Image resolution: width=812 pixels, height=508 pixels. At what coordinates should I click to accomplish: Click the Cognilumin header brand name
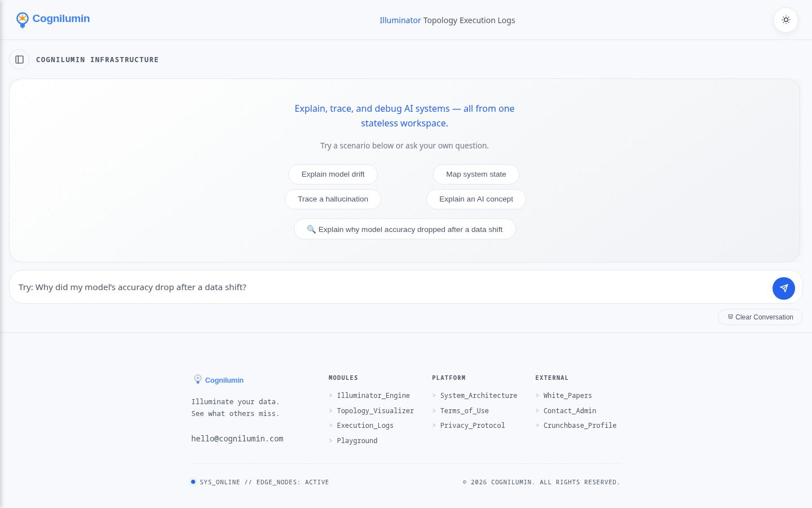(x=61, y=19)
